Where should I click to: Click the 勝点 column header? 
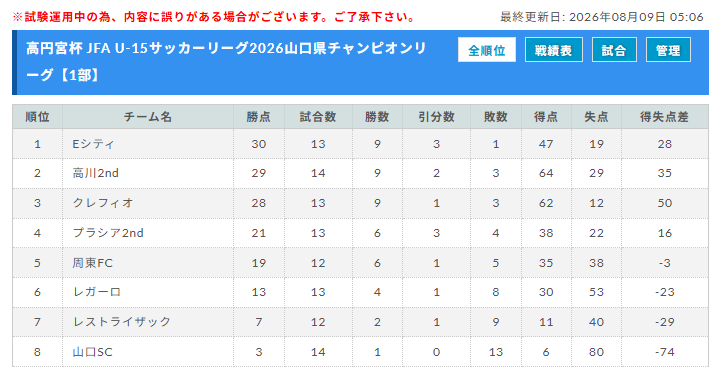[259, 117]
